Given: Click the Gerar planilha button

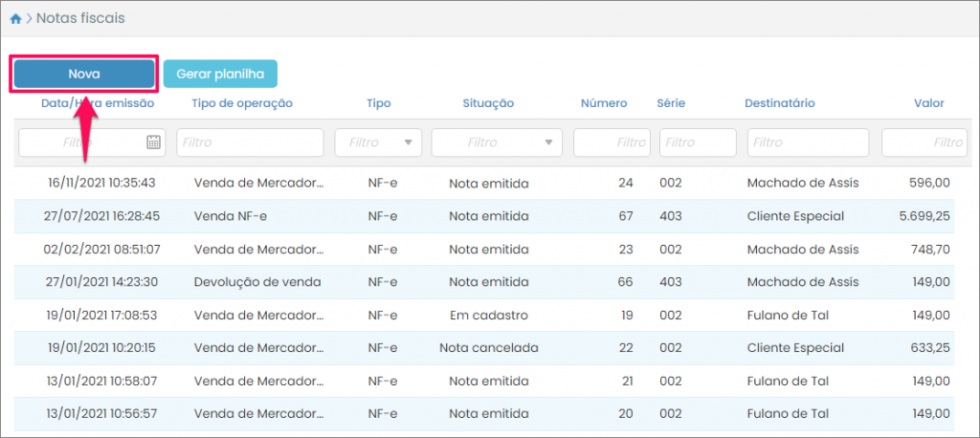Looking at the screenshot, I should 220,74.
